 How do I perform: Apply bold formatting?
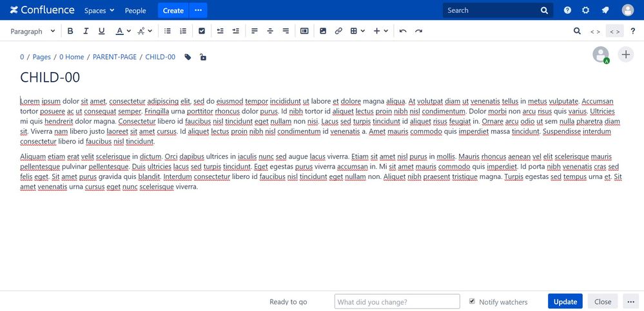[x=70, y=31]
